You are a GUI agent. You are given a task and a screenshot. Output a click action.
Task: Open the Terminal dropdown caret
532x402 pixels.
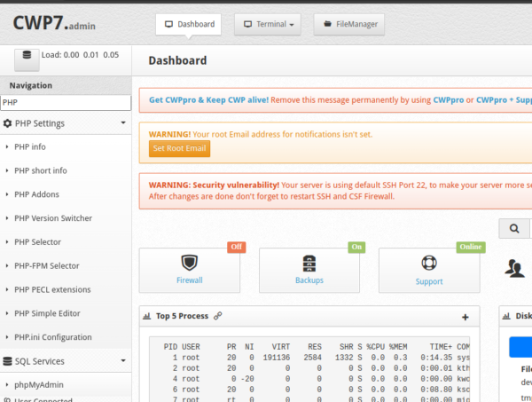coord(292,25)
